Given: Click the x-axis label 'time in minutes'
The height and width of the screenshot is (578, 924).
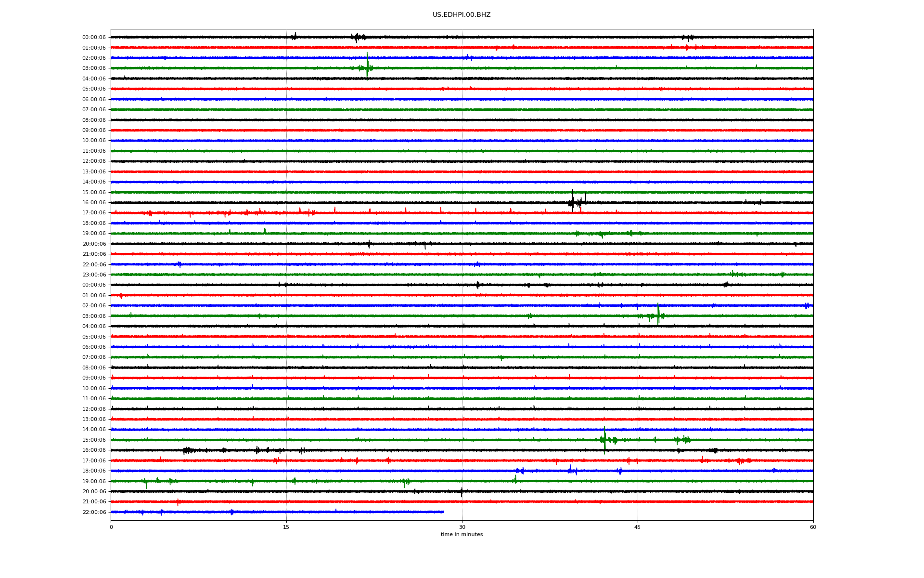Looking at the screenshot, I should click(462, 535).
